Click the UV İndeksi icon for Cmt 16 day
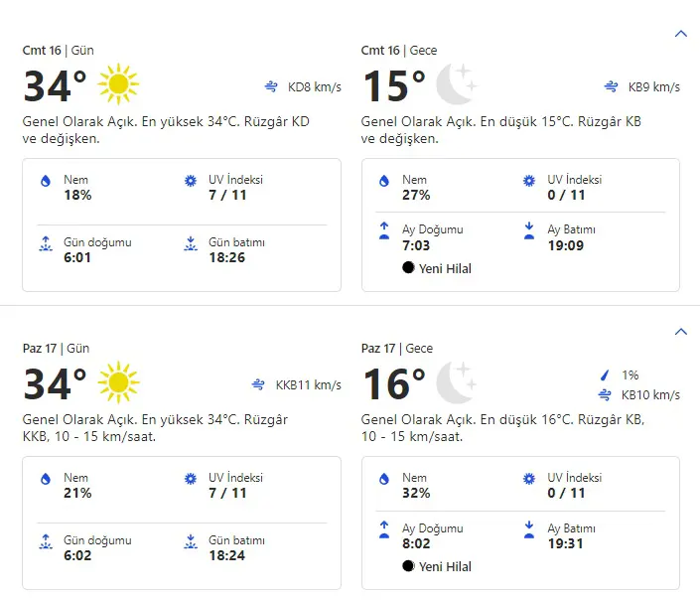 tap(191, 181)
